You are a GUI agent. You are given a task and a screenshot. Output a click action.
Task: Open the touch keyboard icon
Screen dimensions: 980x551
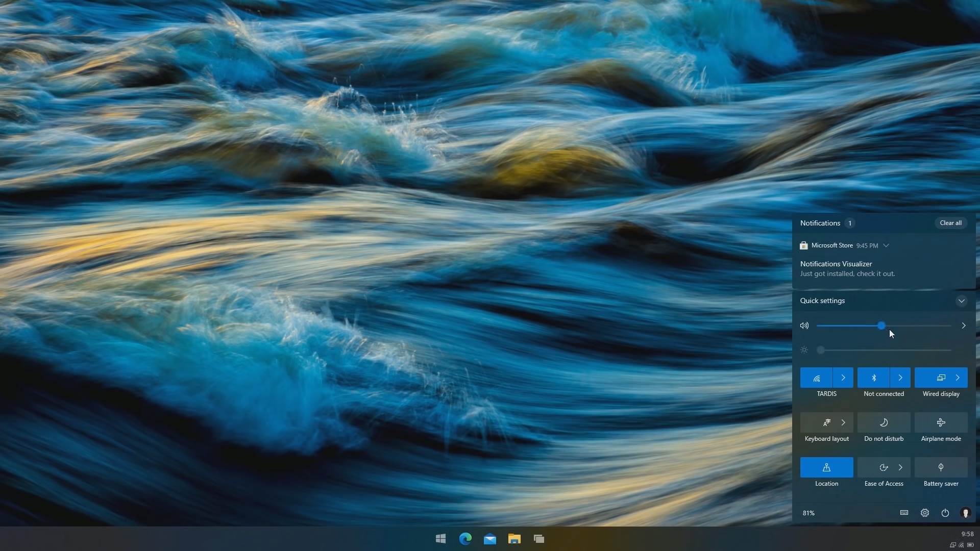904,513
